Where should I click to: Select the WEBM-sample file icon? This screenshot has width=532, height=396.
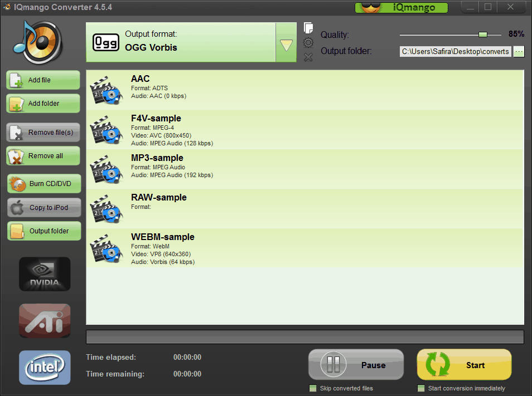coord(106,248)
